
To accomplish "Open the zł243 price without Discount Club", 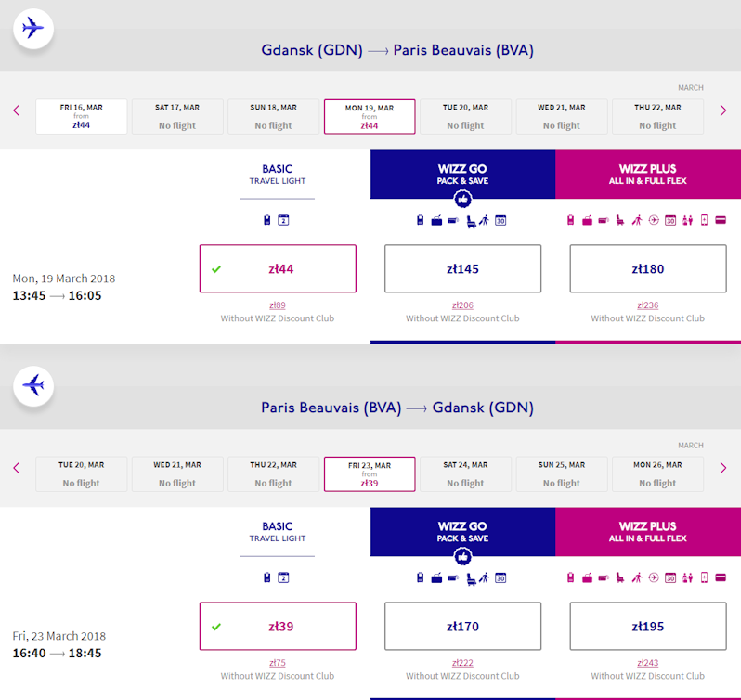I will point(648,663).
